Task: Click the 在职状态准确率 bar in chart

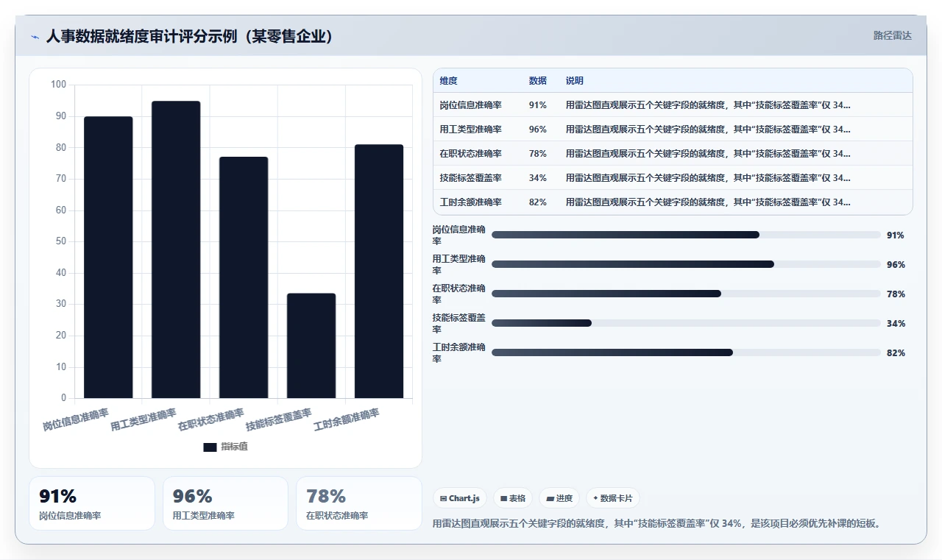Action: tap(244, 277)
